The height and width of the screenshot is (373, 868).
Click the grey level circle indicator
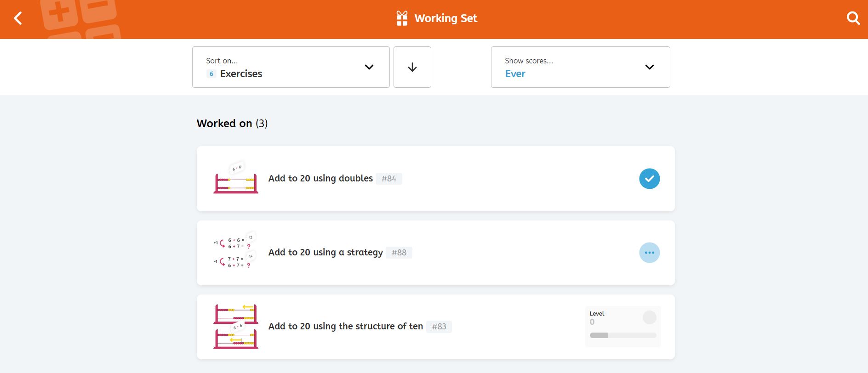coord(649,317)
